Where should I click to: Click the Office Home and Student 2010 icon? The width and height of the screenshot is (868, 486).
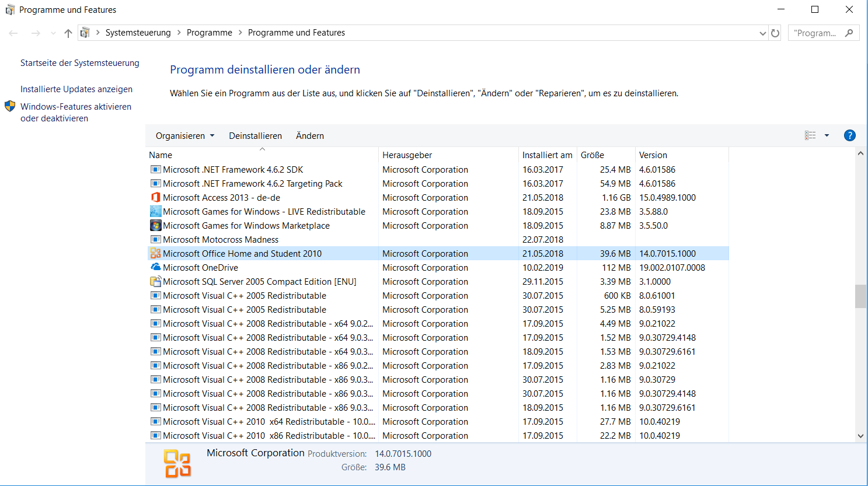156,254
